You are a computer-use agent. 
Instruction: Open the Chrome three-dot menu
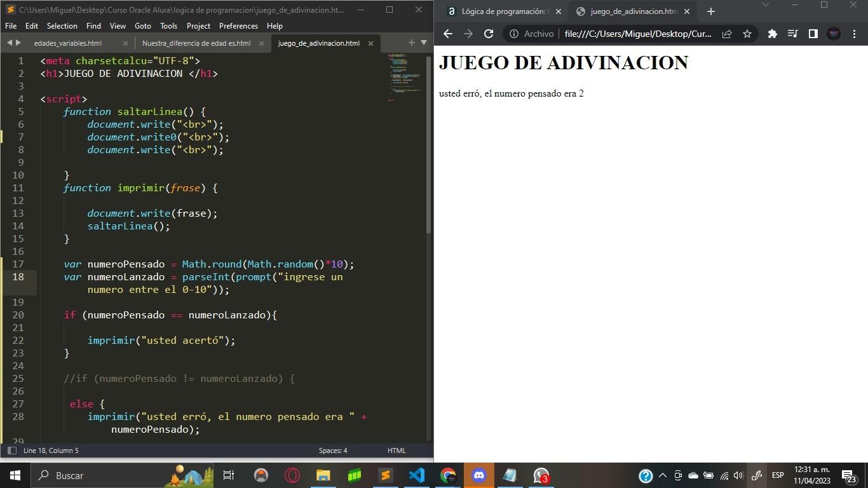point(853,34)
